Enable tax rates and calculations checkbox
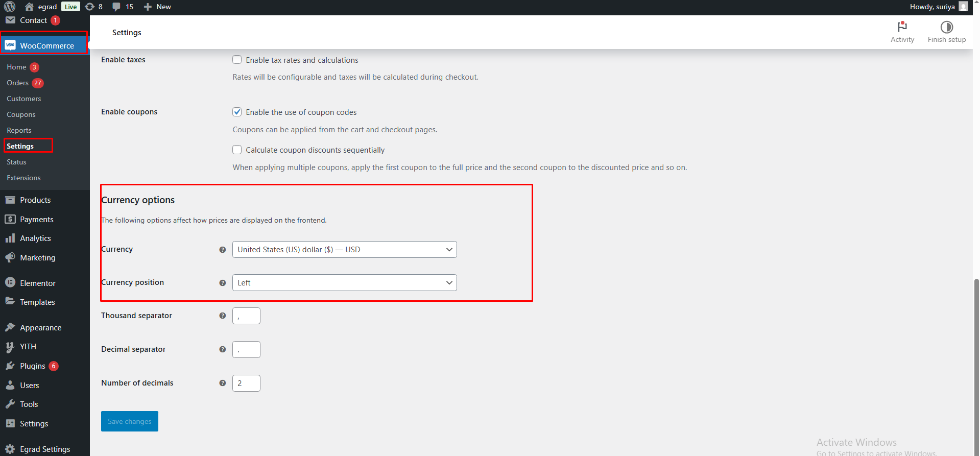This screenshot has width=980, height=456. point(237,60)
